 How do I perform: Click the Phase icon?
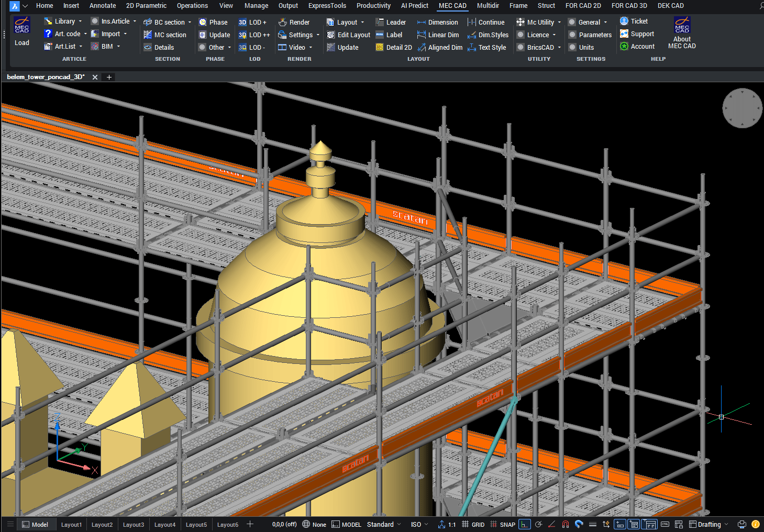pos(203,22)
